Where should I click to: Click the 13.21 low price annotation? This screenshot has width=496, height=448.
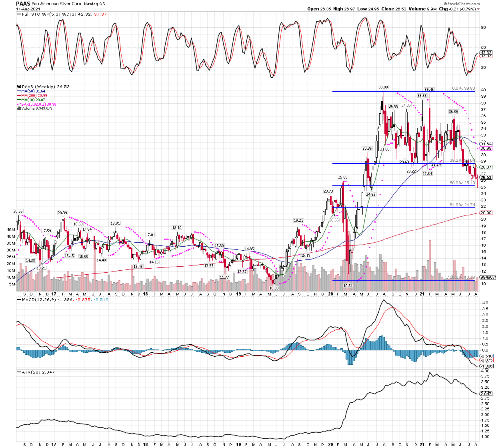(42, 268)
